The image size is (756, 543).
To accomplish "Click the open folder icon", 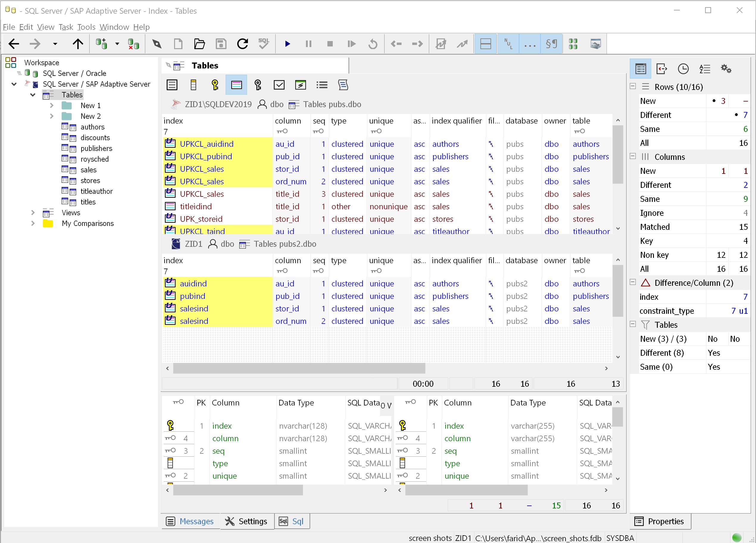I will point(199,44).
